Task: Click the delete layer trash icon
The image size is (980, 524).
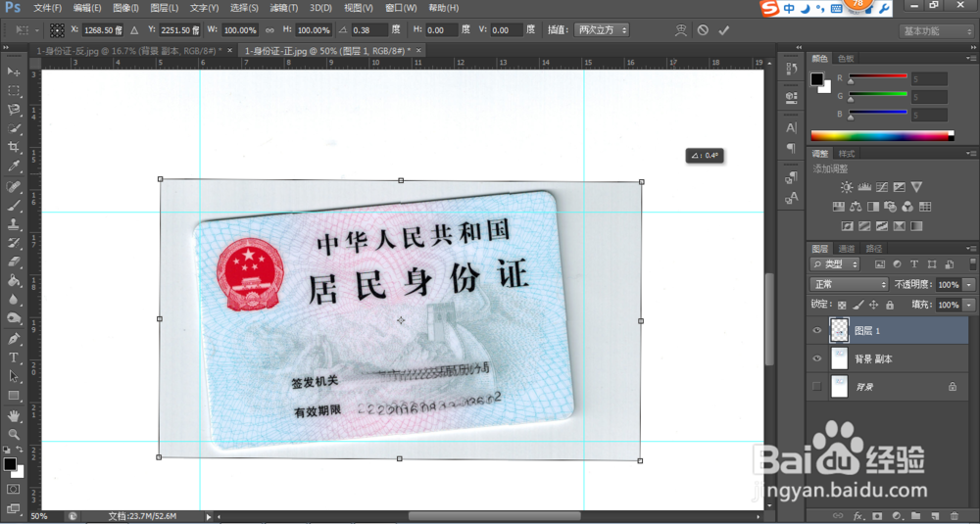Action: pos(954,515)
